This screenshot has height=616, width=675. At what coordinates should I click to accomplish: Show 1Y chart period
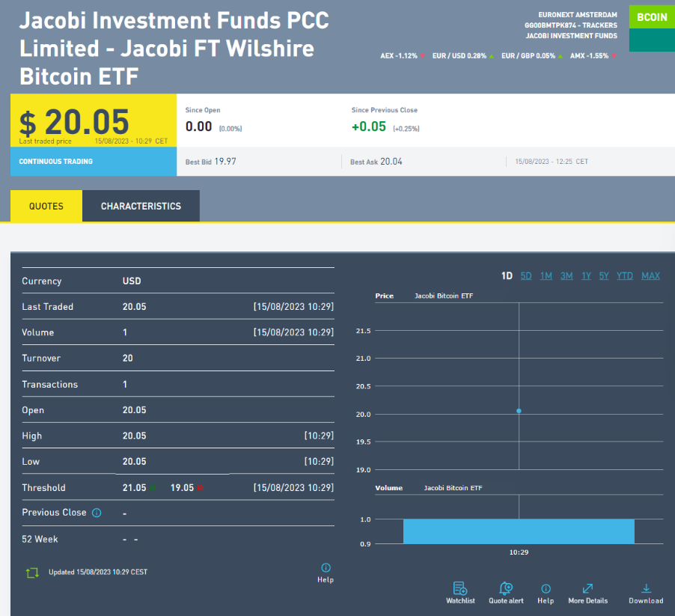tap(586, 276)
